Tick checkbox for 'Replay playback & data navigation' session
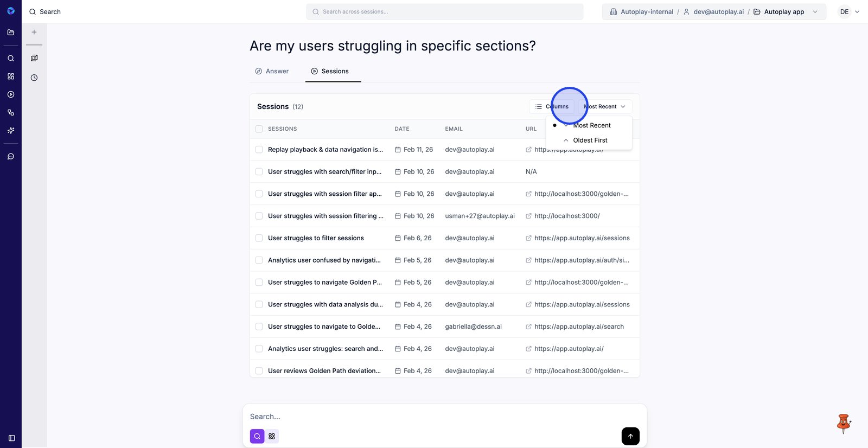Screen dimensions: 868x448 [259, 150]
